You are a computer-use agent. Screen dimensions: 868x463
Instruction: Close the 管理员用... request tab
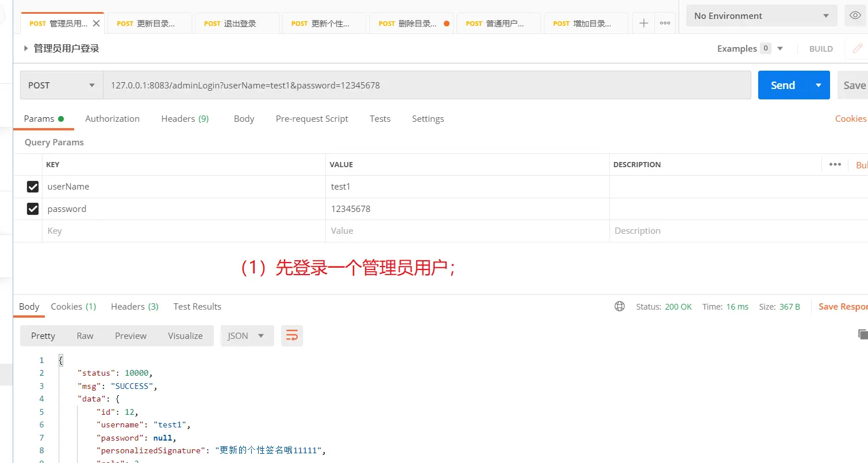96,24
